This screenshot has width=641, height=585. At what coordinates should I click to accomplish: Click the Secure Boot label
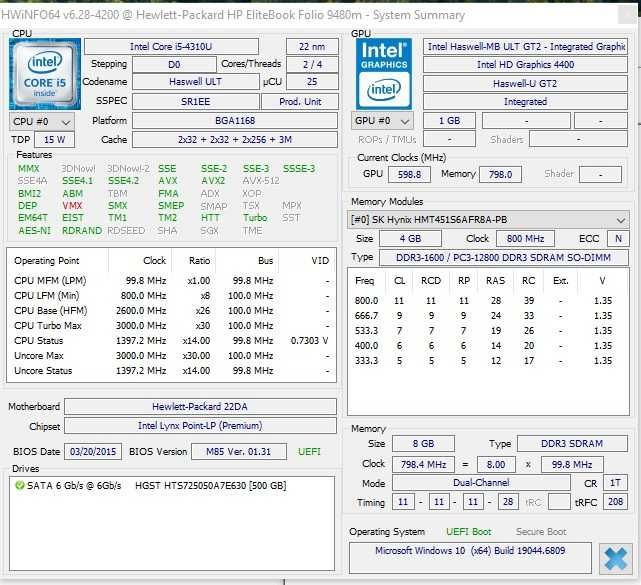click(541, 531)
